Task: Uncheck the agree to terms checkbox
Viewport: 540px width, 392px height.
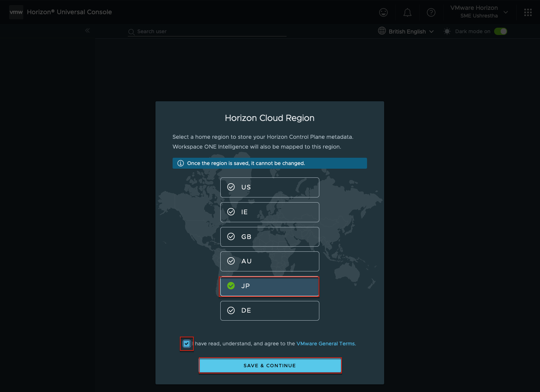Action: [187, 344]
